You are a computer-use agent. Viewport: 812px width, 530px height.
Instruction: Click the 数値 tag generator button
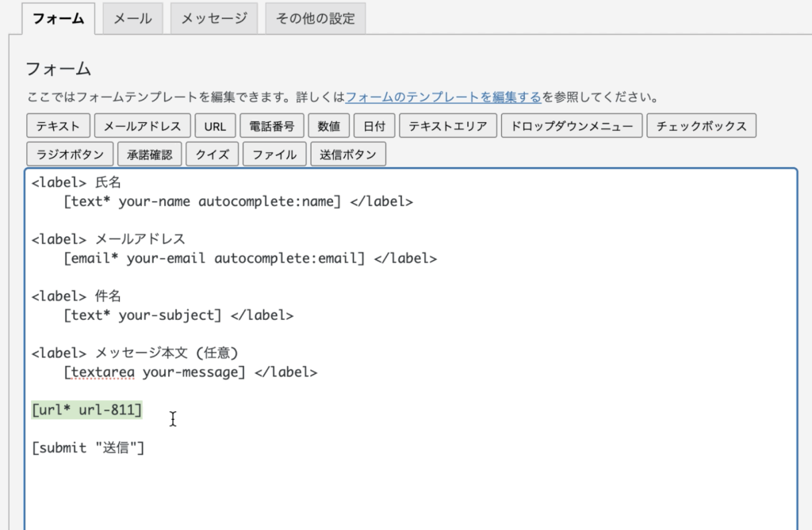(x=329, y=126)
